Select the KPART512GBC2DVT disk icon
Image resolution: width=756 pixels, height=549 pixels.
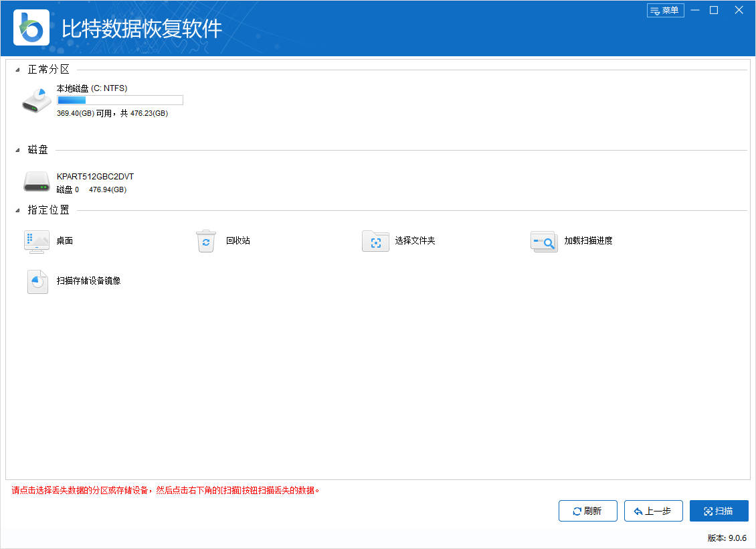[36, 181]
